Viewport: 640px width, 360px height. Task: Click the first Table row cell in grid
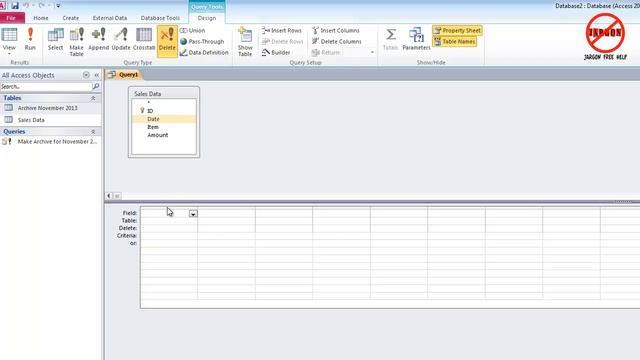pyautogui.click(x=169, y=221)
